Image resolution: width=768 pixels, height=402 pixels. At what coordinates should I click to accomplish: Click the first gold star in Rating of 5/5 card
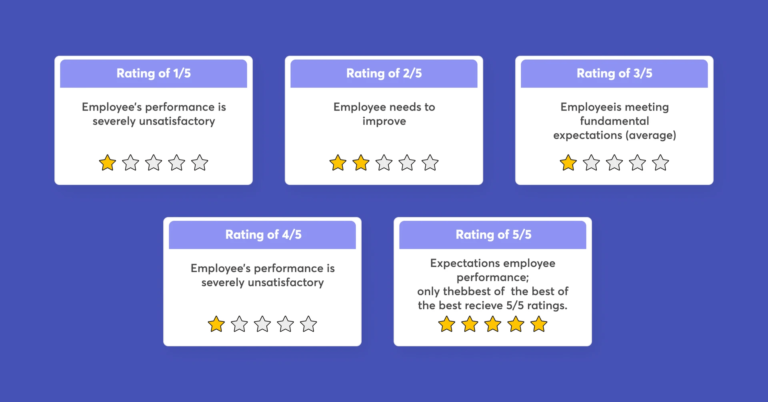pos(447,324)
